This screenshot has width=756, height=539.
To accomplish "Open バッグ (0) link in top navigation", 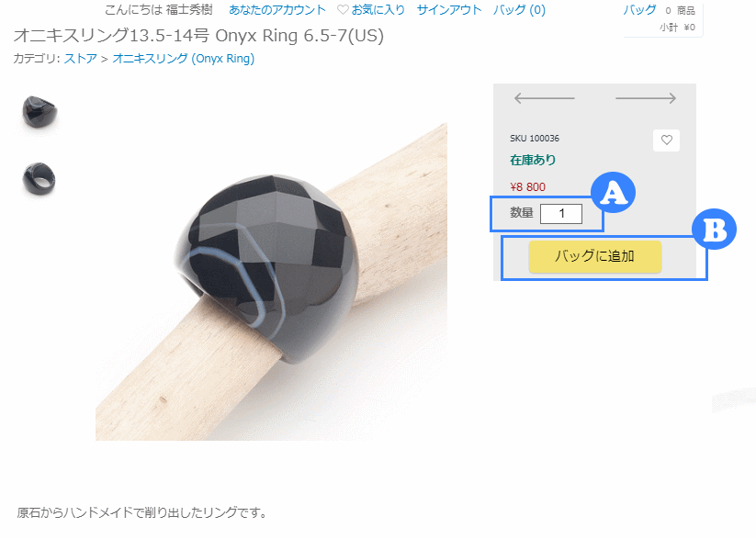I will click(x=519, y=10).
